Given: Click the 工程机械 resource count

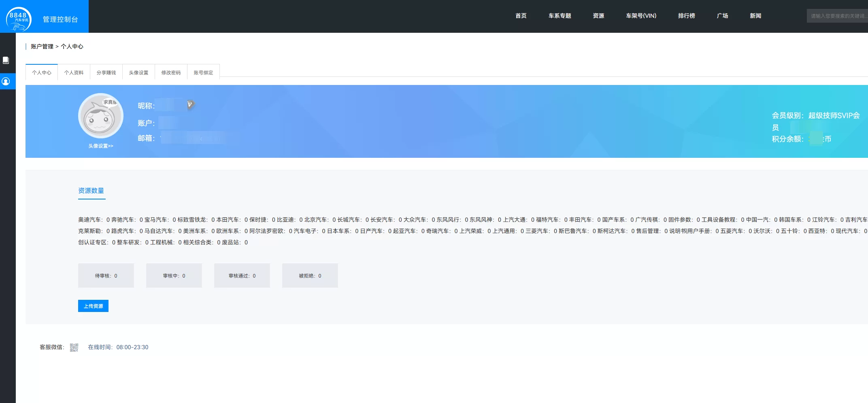Looking at the screenshot, I should pos(166,242).
